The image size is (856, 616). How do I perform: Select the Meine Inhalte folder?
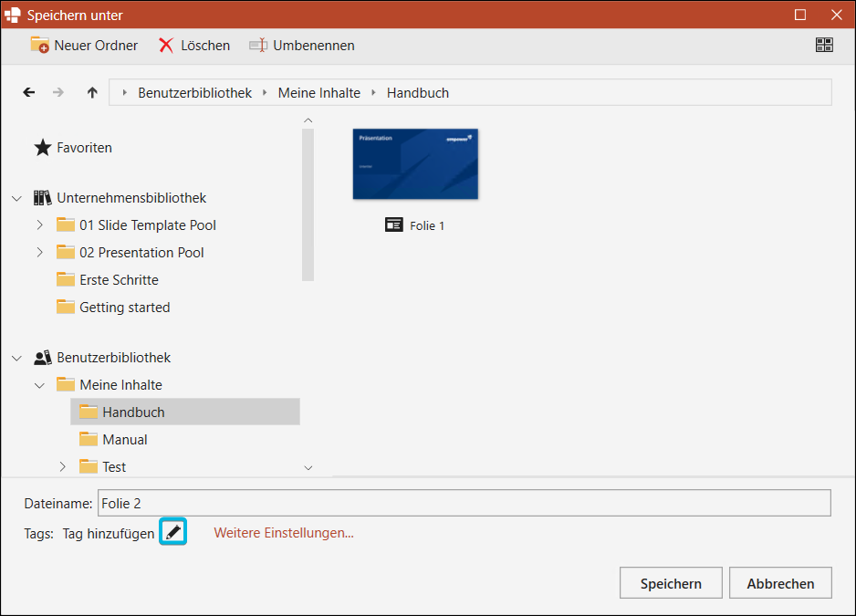[110, 385]
